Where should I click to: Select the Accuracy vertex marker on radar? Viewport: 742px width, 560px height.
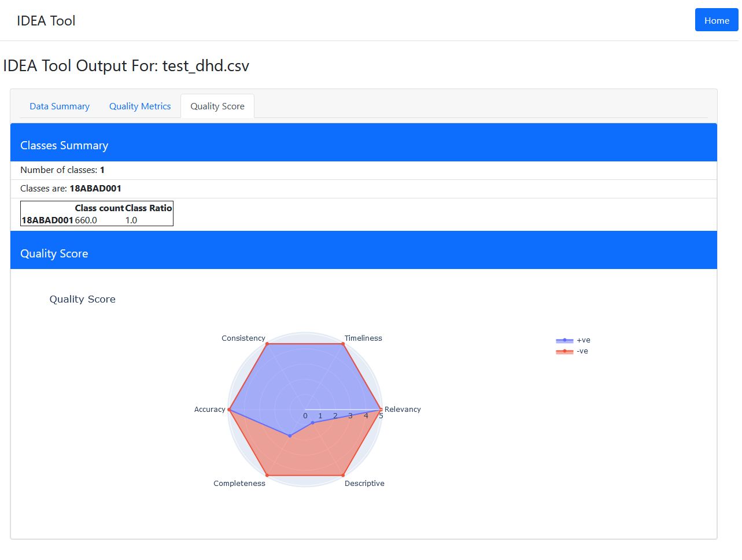[229, 410]
